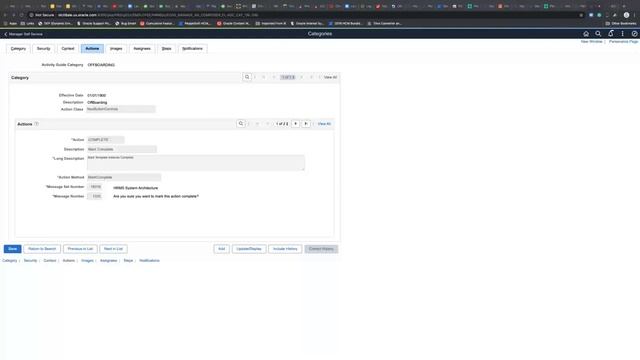640x360 pixels.
Task: Switch to the Images tab
Action: pyautogui.click(x=116, y=49)
